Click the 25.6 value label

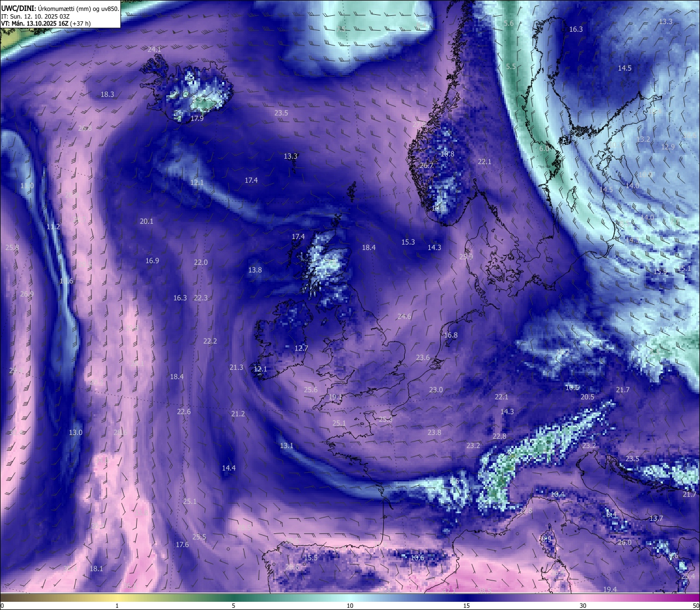tap(311, 390)
